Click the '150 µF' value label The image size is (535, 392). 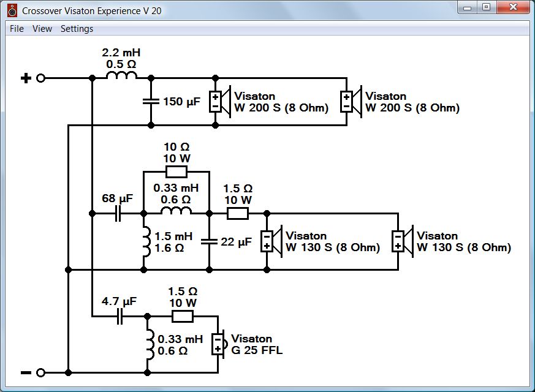click(x=181, y=102)
